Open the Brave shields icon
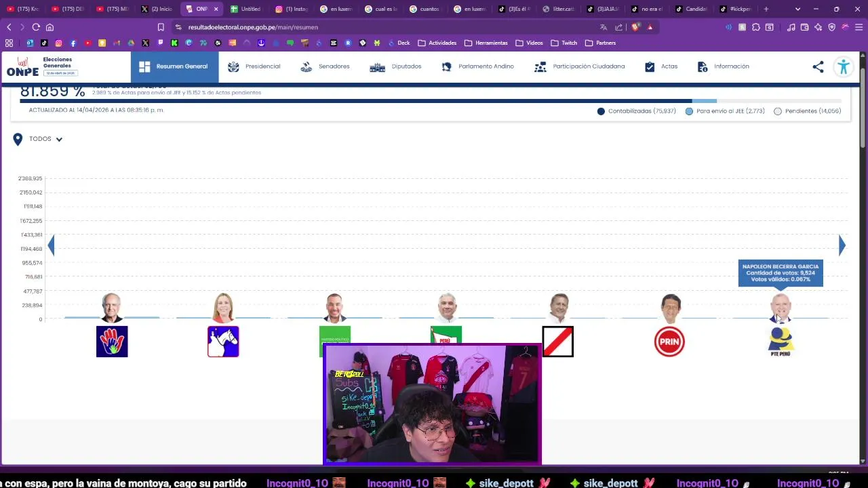This screenshot has height=488, width=868. pyautogui.click(x=635, y=27)
